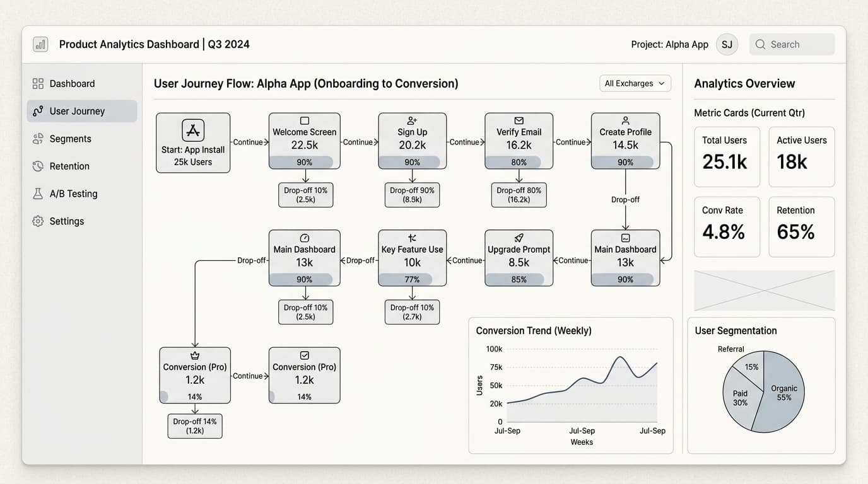This screenshot has height=484, width=868.
Task: Click the Drop-off 14% (1.2k) box
Action: coord(195,426)
